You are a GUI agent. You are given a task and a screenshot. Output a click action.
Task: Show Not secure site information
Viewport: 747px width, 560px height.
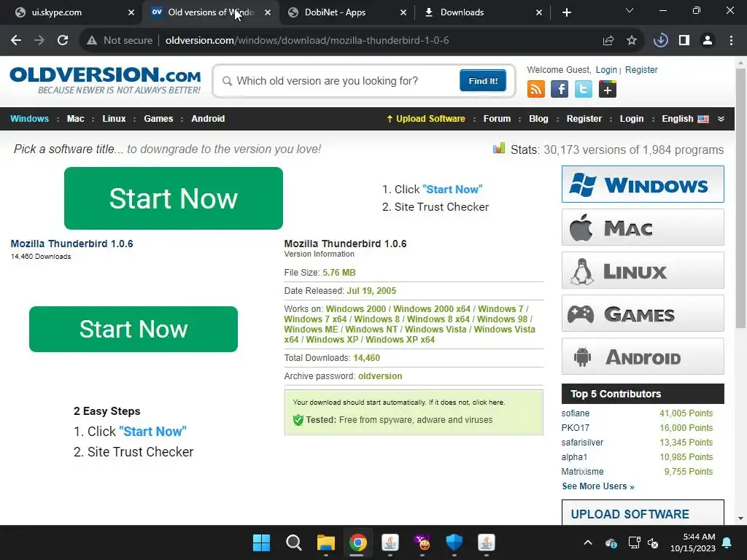(x=119, y=41)
